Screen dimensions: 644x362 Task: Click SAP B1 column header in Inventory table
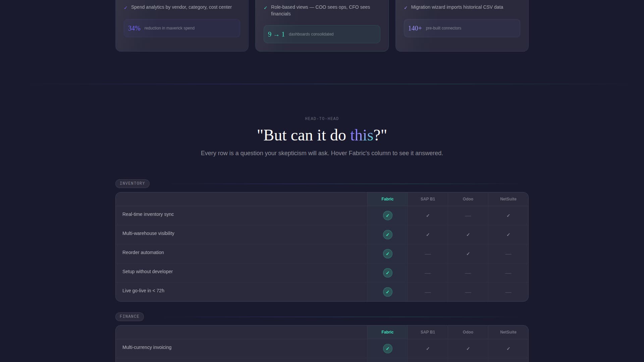click(x=428, y=199)
